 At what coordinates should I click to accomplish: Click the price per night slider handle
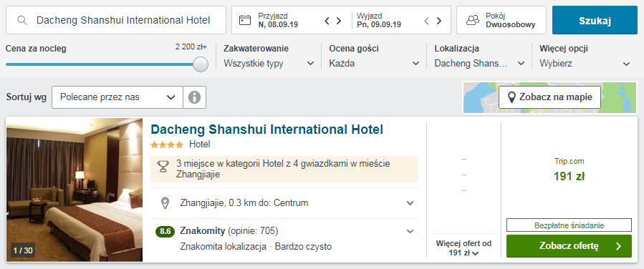(x=201, y=64)
